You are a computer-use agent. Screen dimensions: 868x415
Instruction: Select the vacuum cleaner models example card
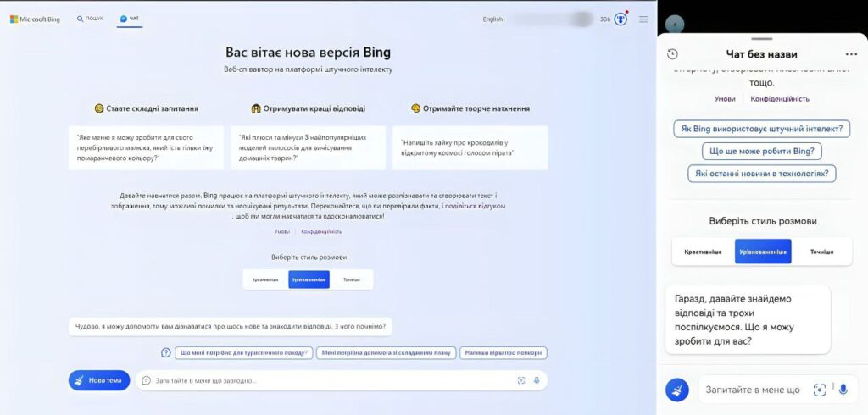(x=308, y=147)
